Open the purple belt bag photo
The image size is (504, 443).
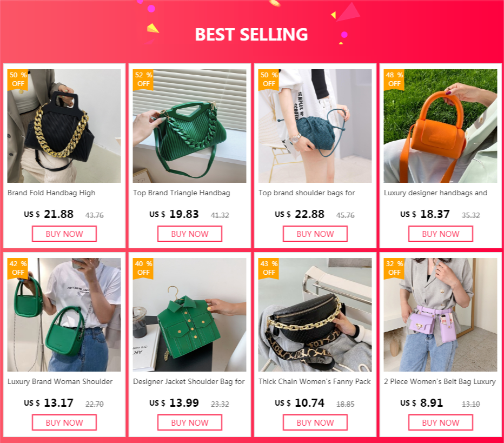point(440,315)
